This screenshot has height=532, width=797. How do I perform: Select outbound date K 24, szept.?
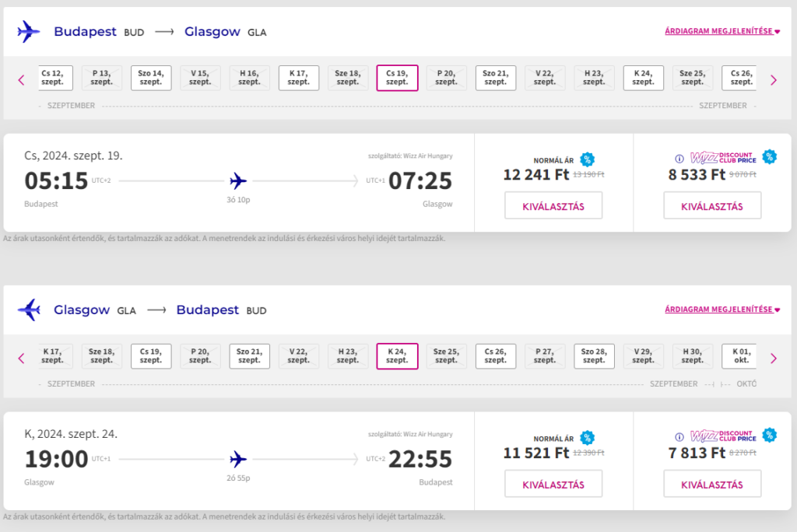(x=644, y=78)
